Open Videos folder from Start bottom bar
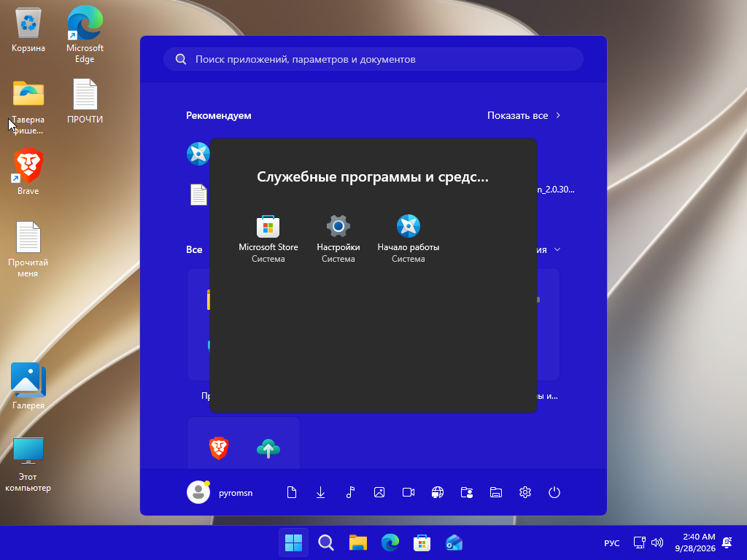The height and width of the screenshot is (560, 747). [x=409, y=492]
